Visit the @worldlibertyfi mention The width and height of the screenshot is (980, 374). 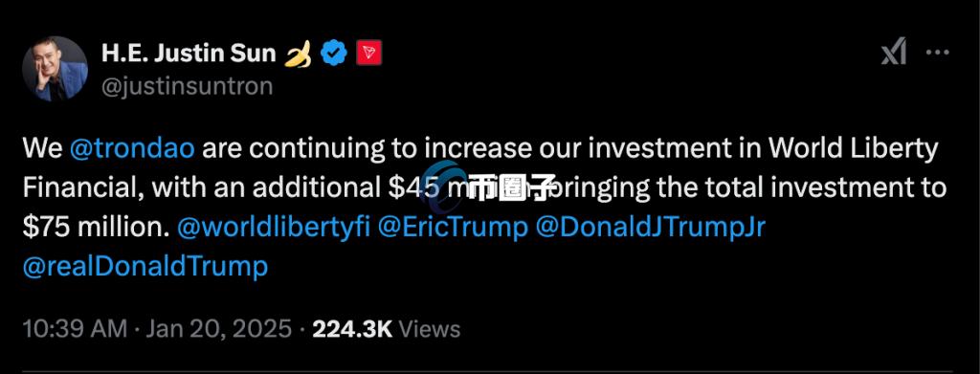click(275, 228)
